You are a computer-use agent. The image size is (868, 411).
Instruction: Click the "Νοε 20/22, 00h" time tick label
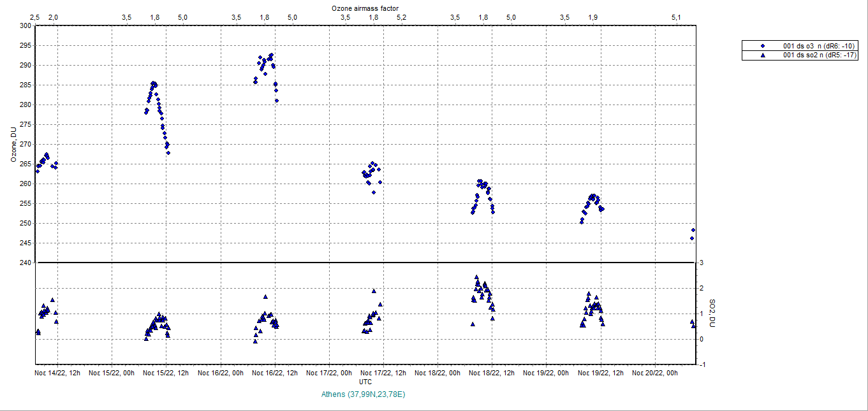[656, 373]
